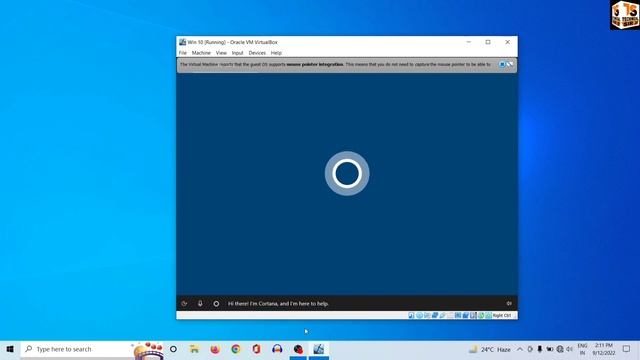Close the Win 10 VirtualBox window
This screenshot has width=640, height=360.
click(507, 42)
